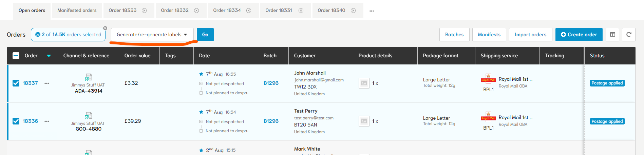
Task: Switch to the Manifested orders tab
Action: pyautogui.click(x=77, y=11)
